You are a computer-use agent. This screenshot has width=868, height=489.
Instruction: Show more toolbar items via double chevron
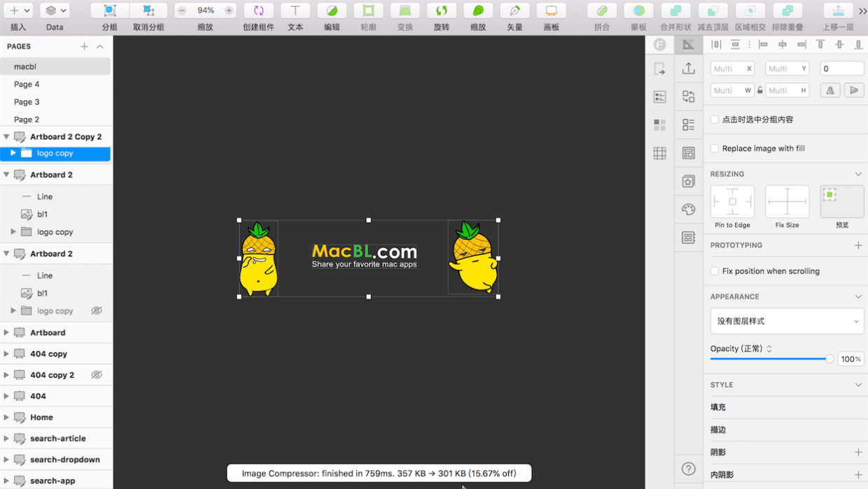(861, 11)
